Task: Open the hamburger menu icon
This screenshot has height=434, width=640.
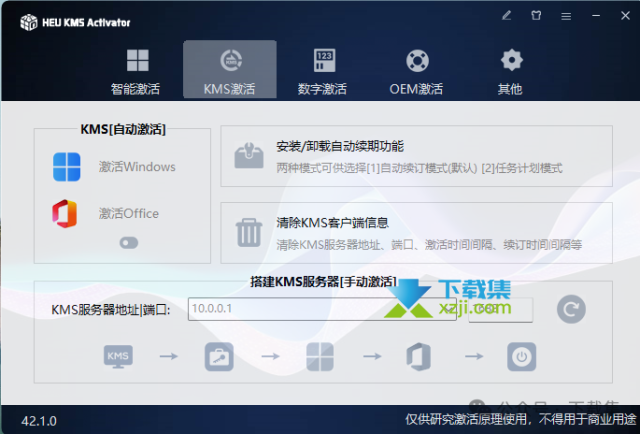Action: [x=566, y=16]
